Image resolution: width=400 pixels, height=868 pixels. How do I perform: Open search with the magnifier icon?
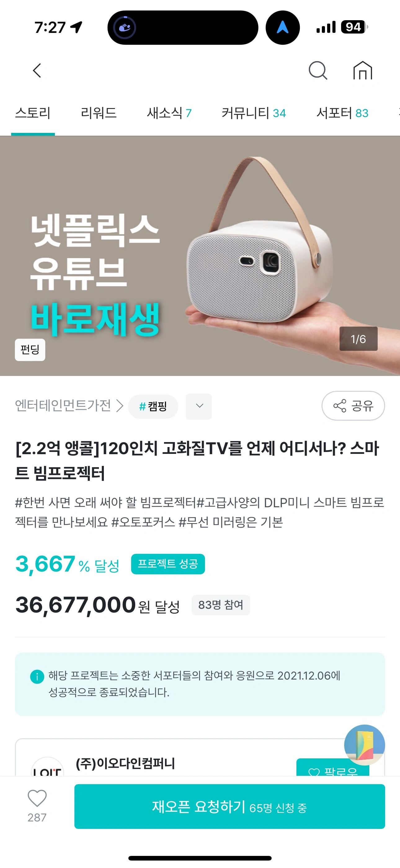point(318,70)
